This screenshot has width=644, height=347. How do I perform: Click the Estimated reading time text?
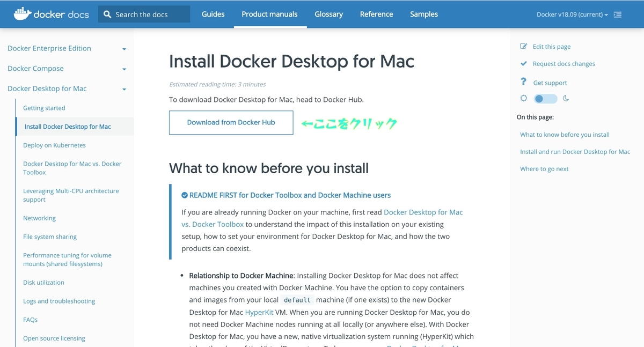pos(217,84)
